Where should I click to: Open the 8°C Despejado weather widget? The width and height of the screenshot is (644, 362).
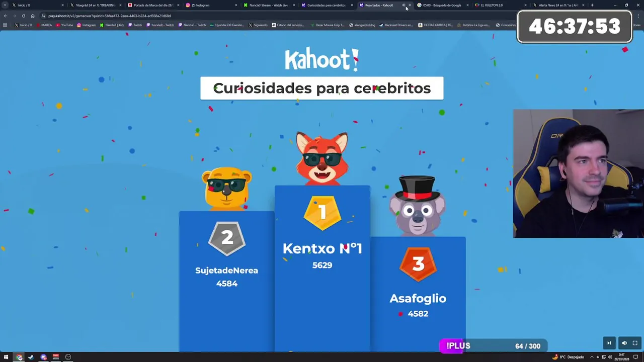pyautogui.click(x=569, y=357)
